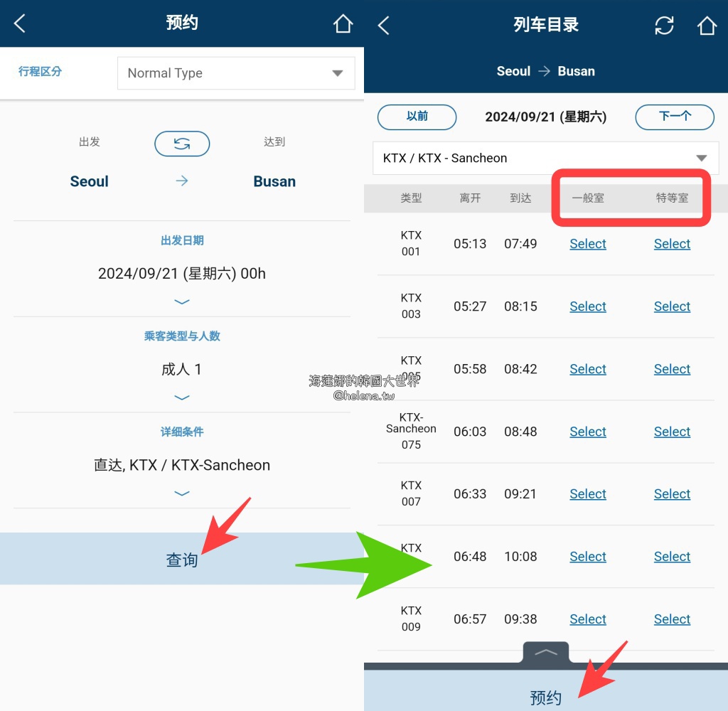Select general class for KTX 001
Screen dimensions: 728x711
coord(587,243)
